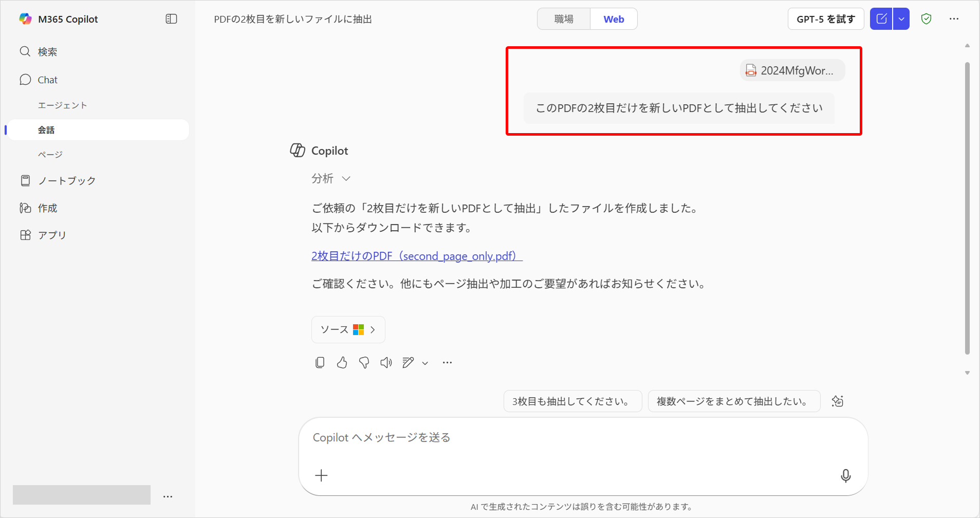The image size is (980, 518).
Task: Click the microphone icon in message box
Action: pos(845,476)
